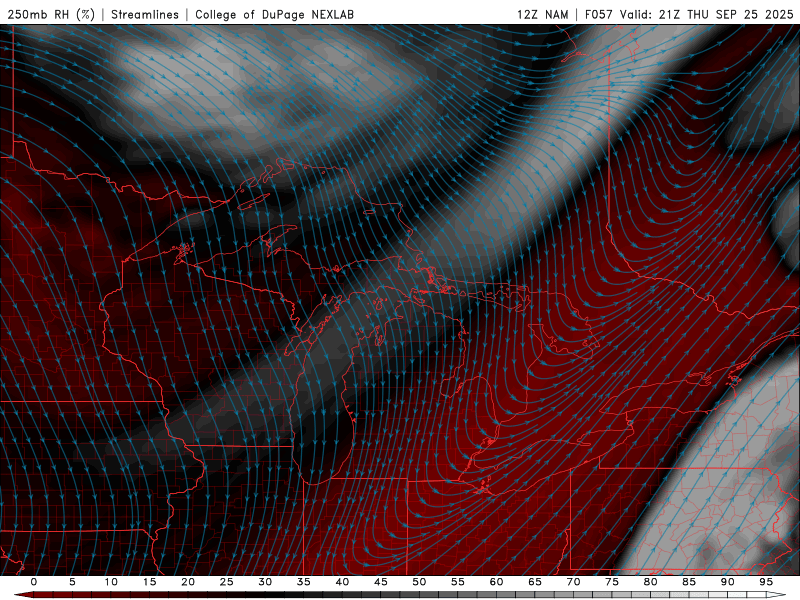Click the "15" colorbar scale label
800x600 pixels.
click(x=149, y=582)
